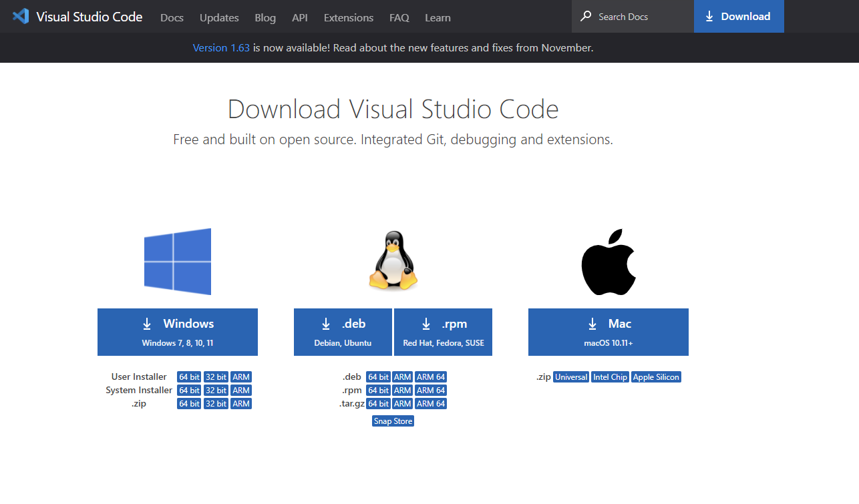
Task: Click the Download Visual Studio Code heading
Action: click(x=393, y=109)
